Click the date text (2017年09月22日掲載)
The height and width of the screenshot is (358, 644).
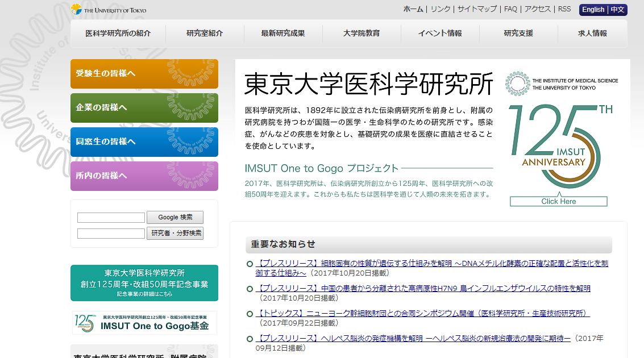299,323
